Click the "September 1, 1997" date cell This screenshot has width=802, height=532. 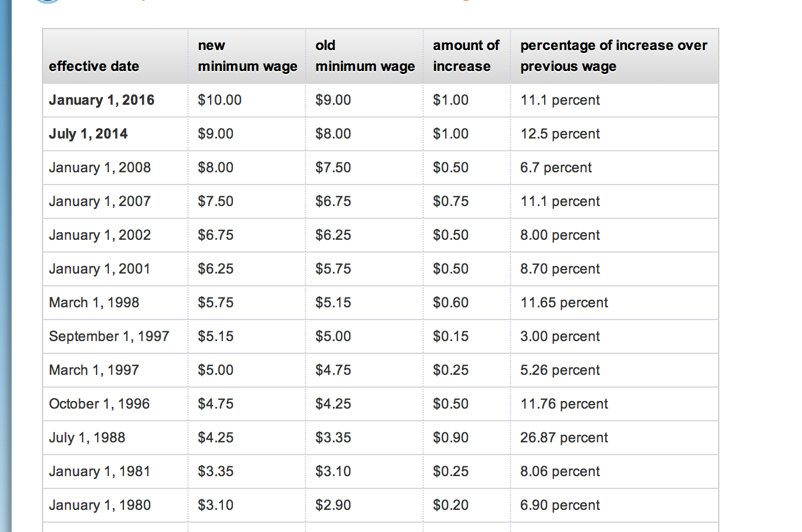point(109,336)
